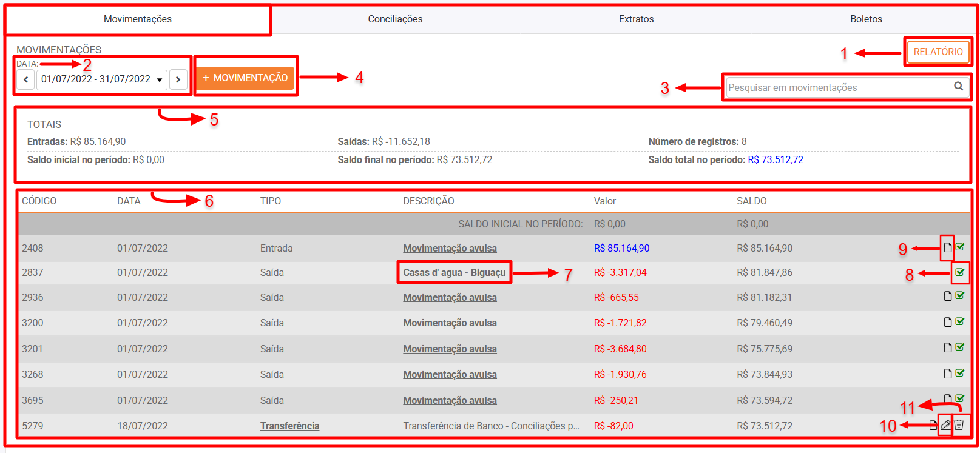Viewport: 980px width, 453px height.
Task: Click document icon on row 2936
Action: coord(947,297)
